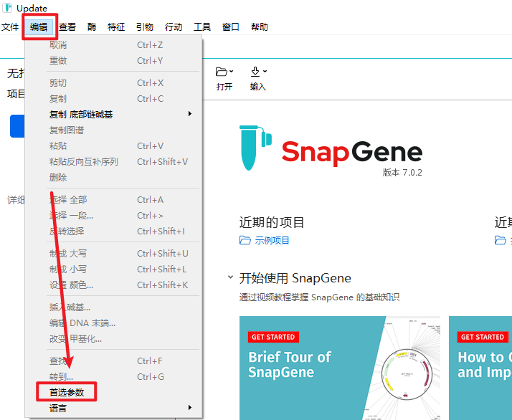Open the 帮助 menu
Image resolution: width=512 pixels, height=420 pixels.
[x=260, y=27]
